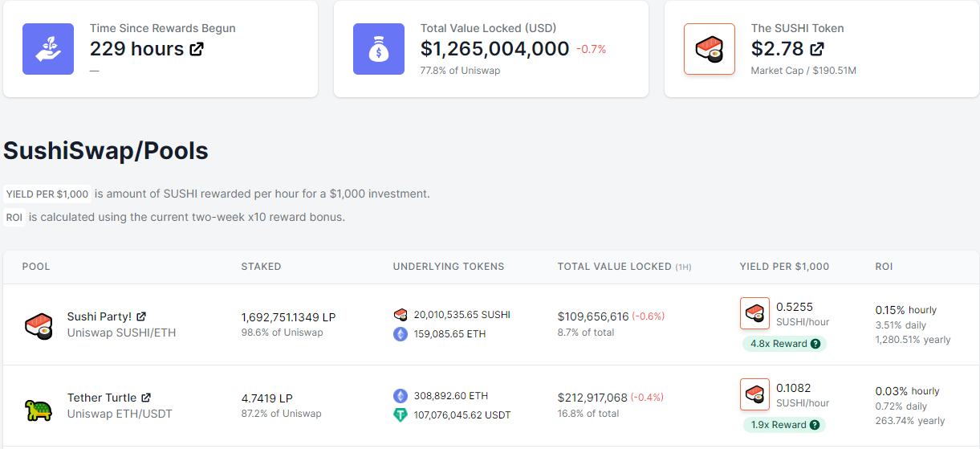Open the Tether Turtle pool link
The height and width of the screenshot is (449, 980).
pos(102,398)
